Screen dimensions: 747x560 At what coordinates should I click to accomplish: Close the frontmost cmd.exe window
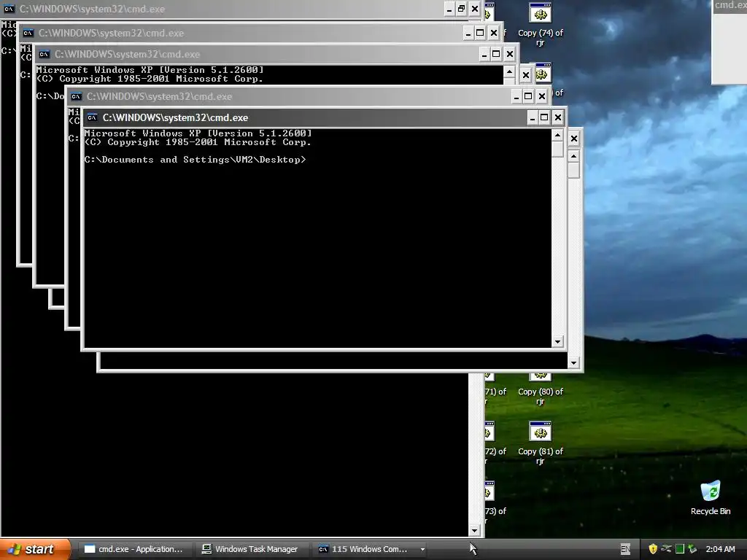tap(558, 117)
